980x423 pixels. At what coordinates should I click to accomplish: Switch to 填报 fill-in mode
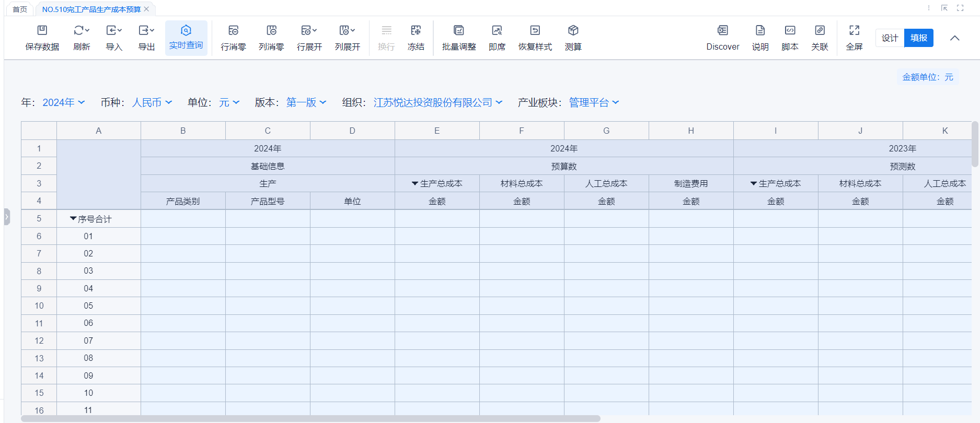point(918,38)
